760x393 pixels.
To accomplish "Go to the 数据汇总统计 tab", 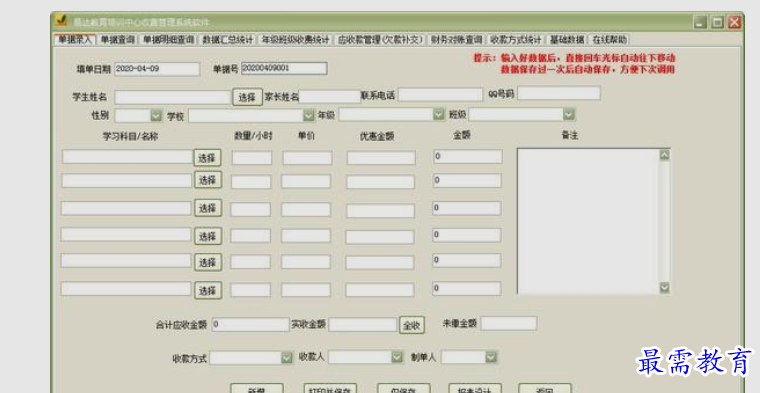I will [x=227, y=40].
